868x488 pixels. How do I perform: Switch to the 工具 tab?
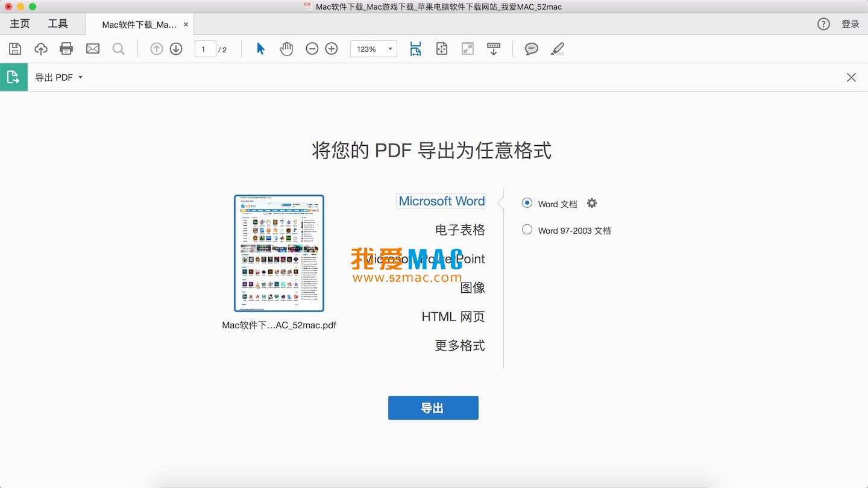[58, 24]
